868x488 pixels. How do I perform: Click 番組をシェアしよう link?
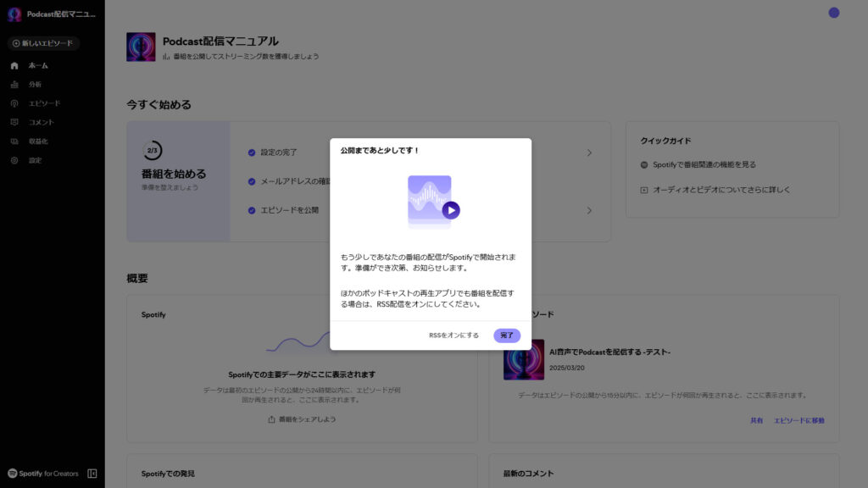coord(307,419)
